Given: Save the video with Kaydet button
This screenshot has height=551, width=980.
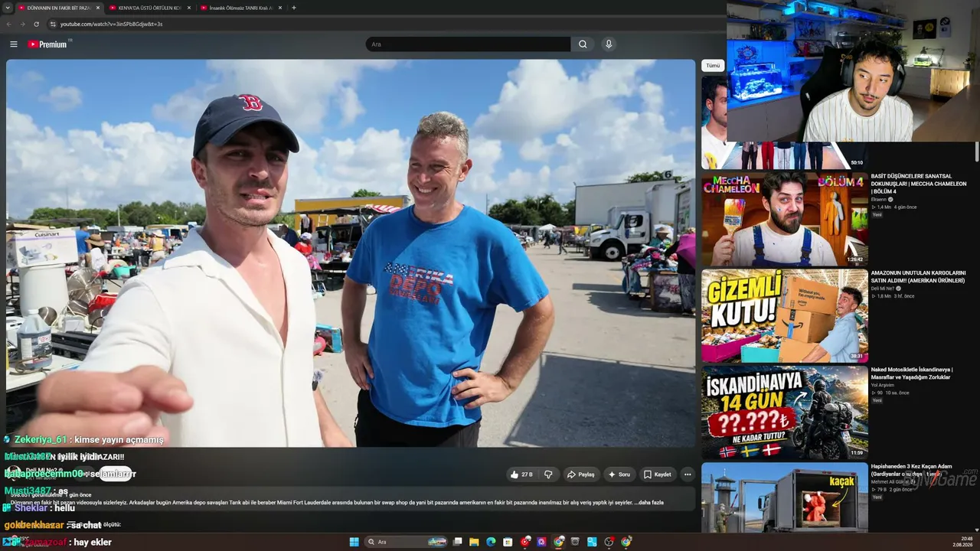Looking at the screenshot, I should [657, 474].
